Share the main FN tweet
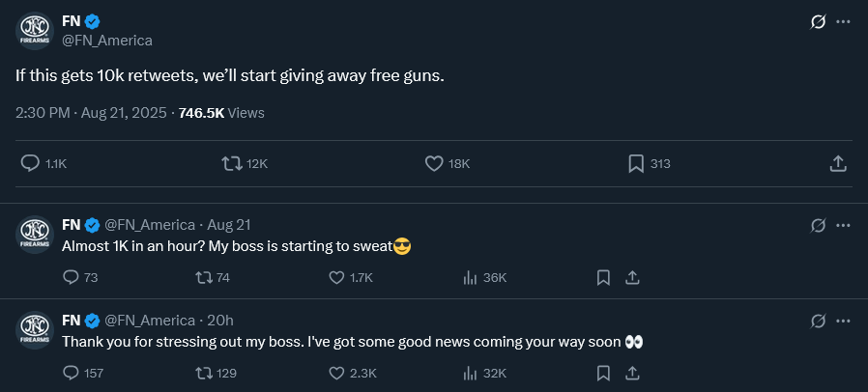Screen dimensions: 868x392 click(838, 164)
